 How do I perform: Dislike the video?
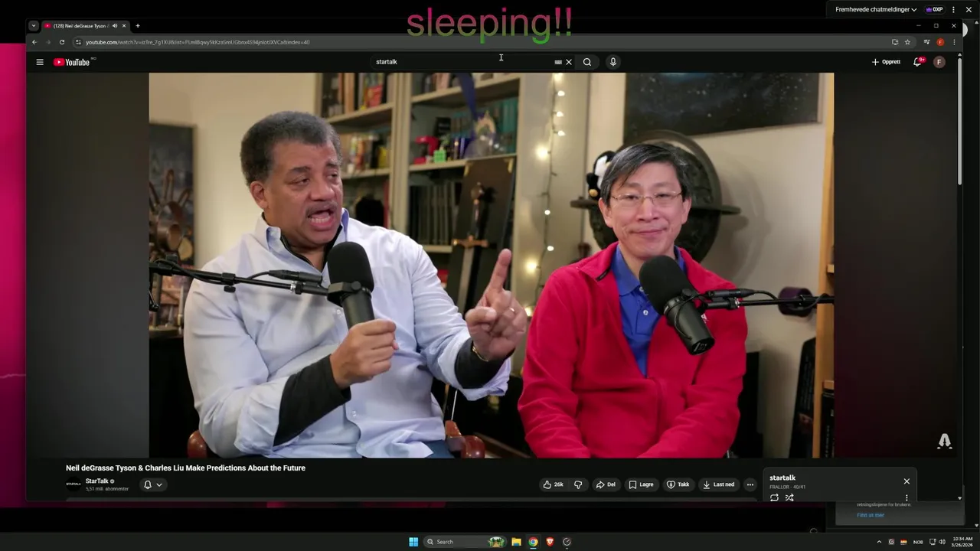tap(578, 484)
